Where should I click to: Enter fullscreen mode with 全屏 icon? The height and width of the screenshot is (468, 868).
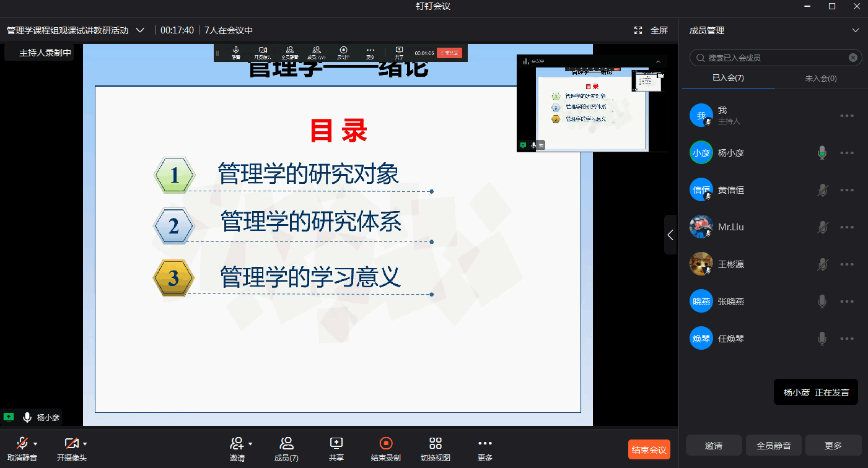pyautogui.click(x=638, y=30)
